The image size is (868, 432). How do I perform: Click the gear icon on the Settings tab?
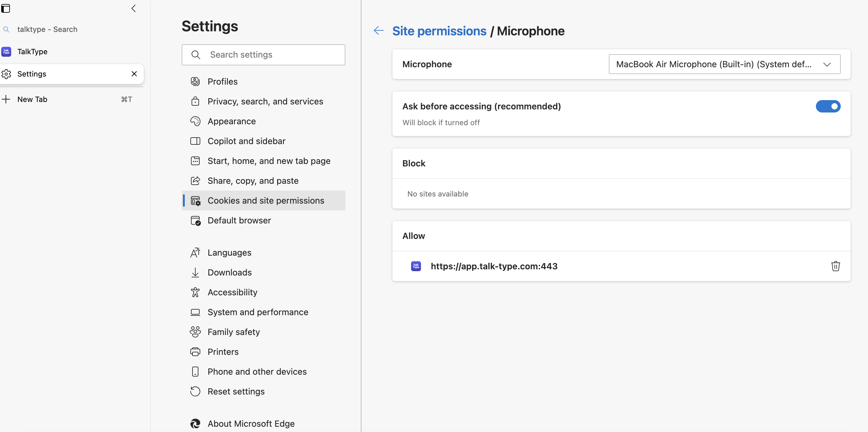point(6,74)
